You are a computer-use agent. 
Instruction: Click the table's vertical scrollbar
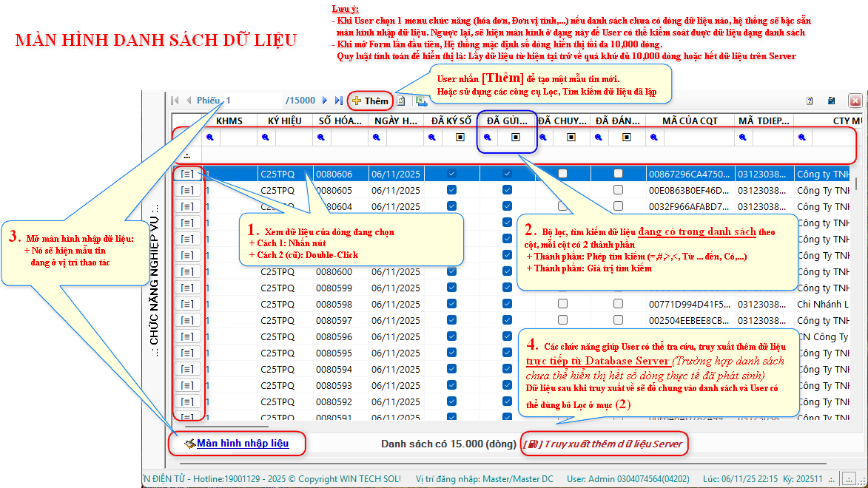[x=857, y=183]
